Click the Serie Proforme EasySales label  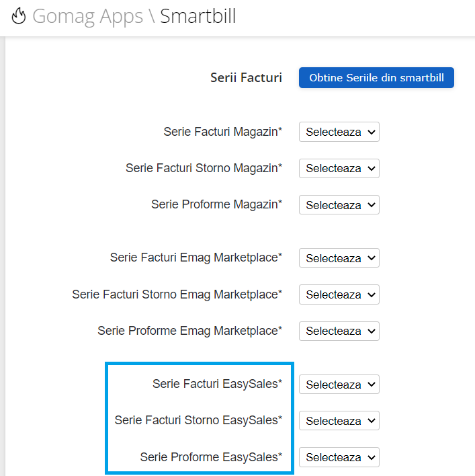(x=211, y=457)
